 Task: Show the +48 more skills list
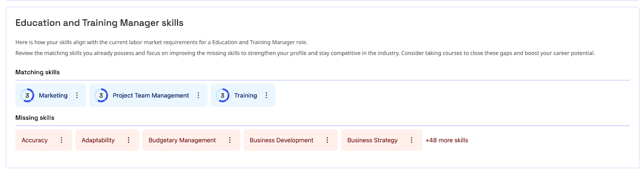tap(446, 140)
